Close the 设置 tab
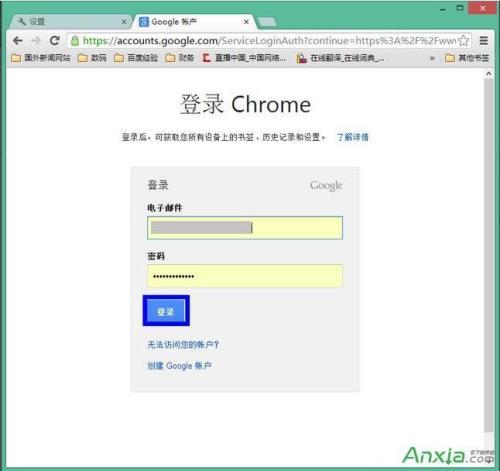Screen dimensions: 500x471 pyautogui.click(x=124, y=22)
